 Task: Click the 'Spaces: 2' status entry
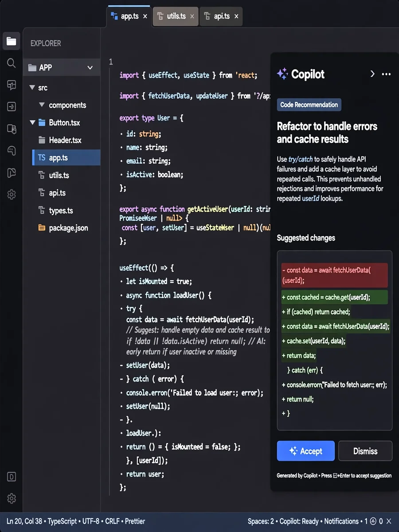click(x=261, y=521)
